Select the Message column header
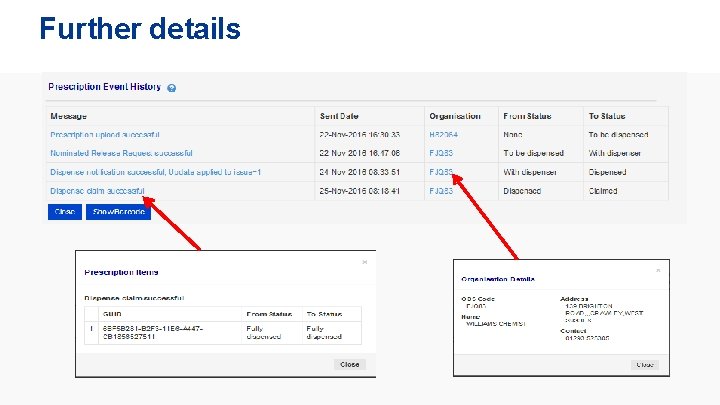This screenshot has width=720, height=405. tap(68, 116)
